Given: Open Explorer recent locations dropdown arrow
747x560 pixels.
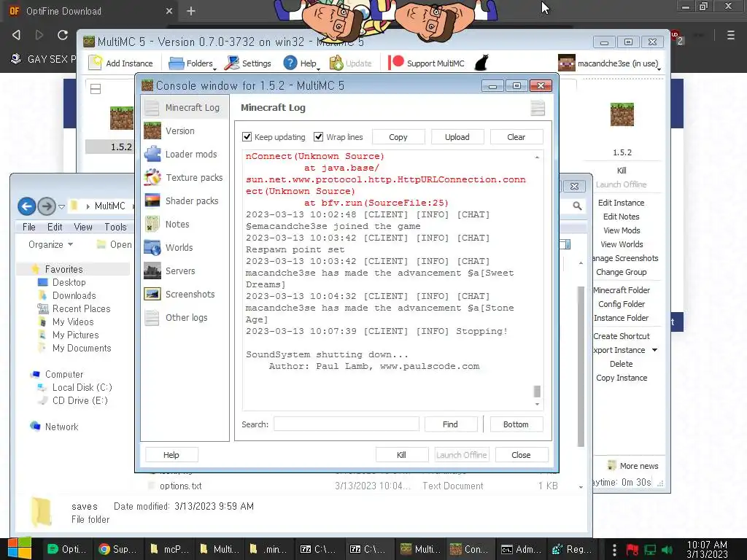Looking at the screenshot, I should click(x=61, y=206).
